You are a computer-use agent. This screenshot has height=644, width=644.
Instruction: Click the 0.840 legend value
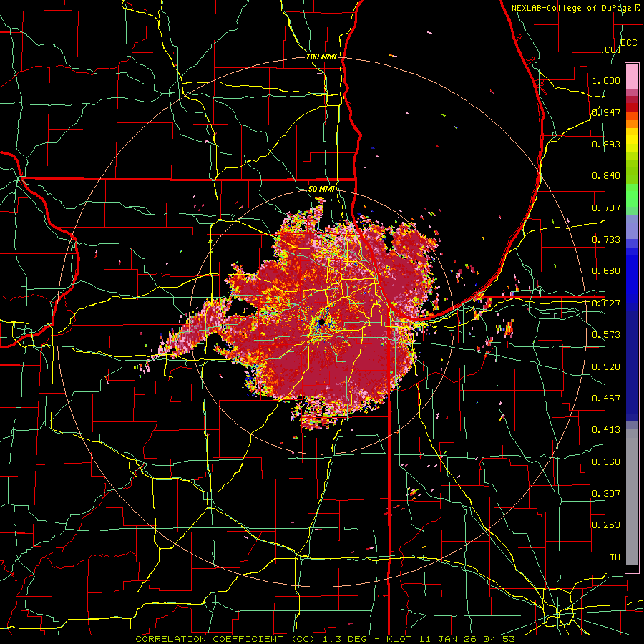pyautogui.click(x=606, y=176)
